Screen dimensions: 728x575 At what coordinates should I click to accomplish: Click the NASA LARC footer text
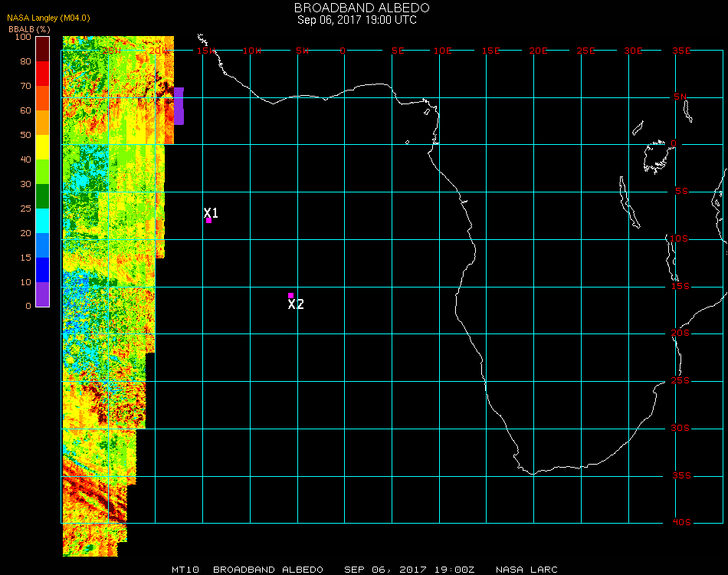click(x=526, y=570)
